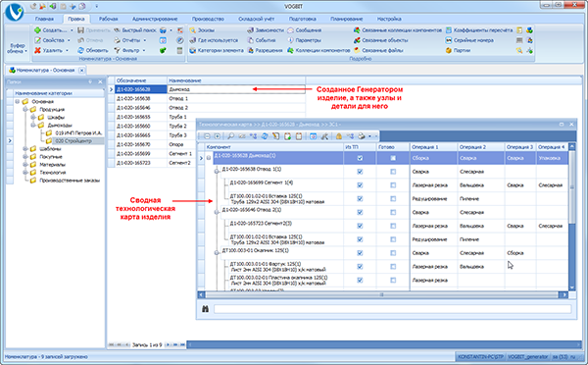Click the Фильтр funnel icon
Image resolution: width=588 pixels, height=365 pixels.
click(x=117, y=50)
